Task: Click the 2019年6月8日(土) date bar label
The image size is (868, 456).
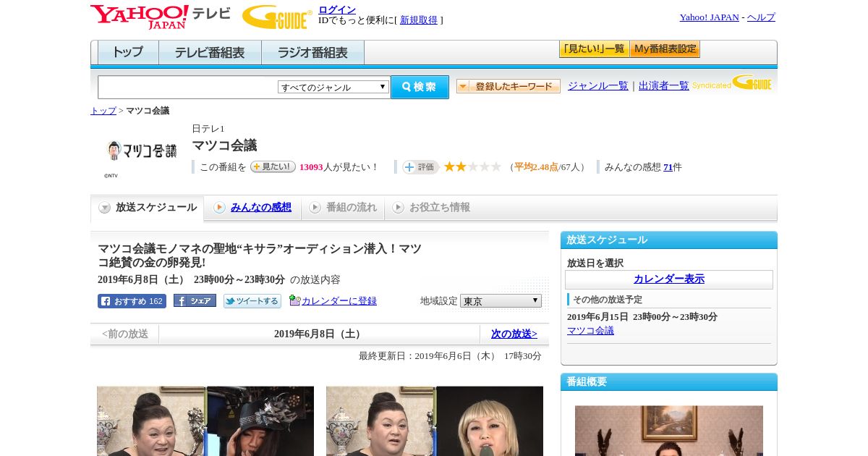Action: 319,334
